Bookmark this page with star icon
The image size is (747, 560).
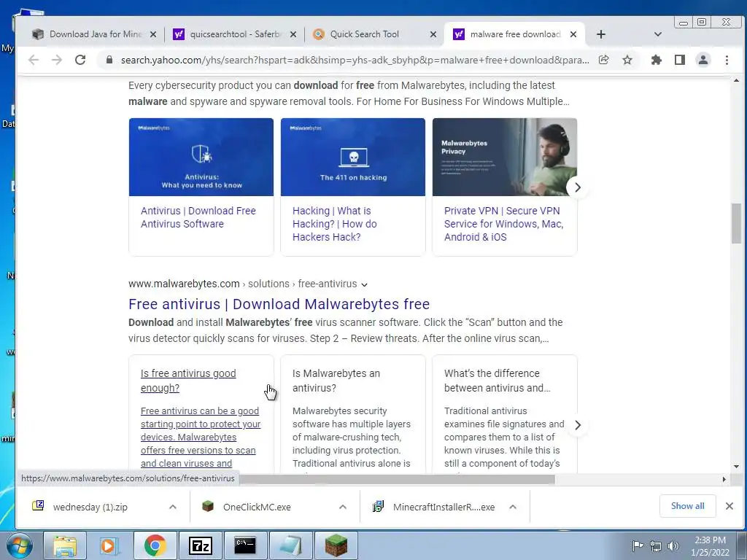(627, 60)
